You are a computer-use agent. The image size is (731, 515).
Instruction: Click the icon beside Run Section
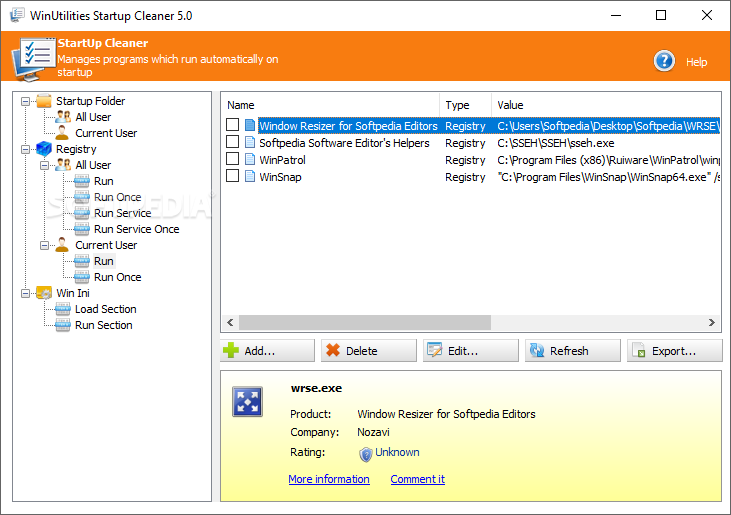(x=63, y=325)
